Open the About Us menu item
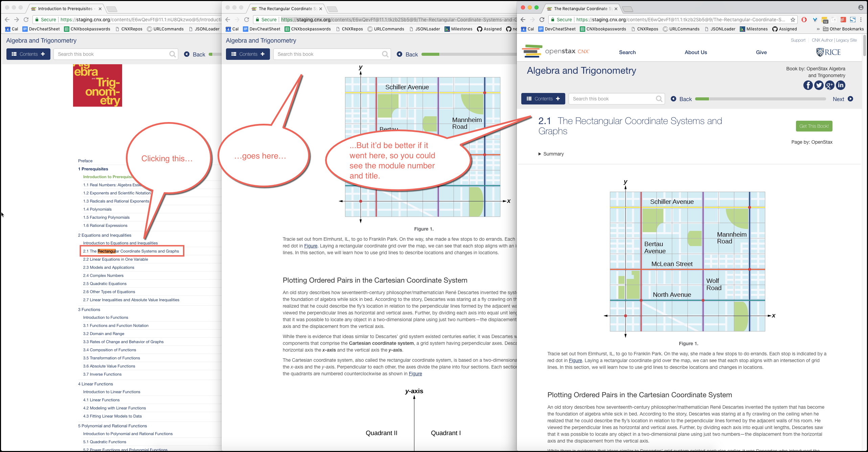This screenshot has width=868, height=452. coord(695,52)
